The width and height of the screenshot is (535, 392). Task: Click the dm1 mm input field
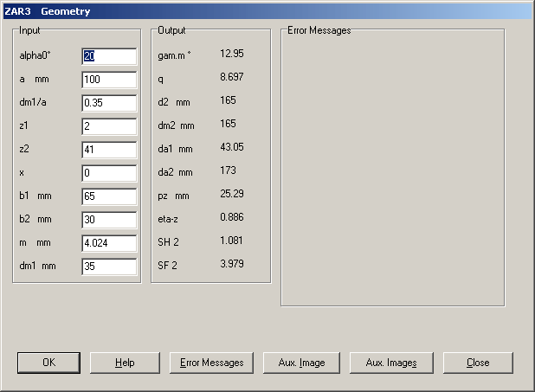[x=109, y=267]
